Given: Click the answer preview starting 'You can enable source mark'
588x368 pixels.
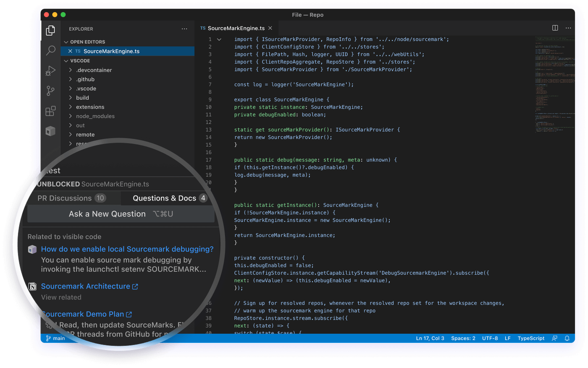Looking at the screenshot, I should [x=124, y=265].
